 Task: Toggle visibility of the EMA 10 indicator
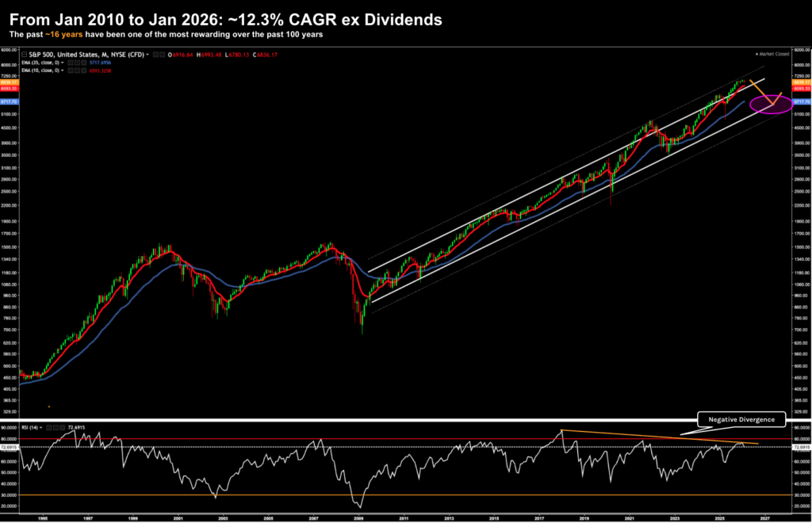(x=72, y=70)
